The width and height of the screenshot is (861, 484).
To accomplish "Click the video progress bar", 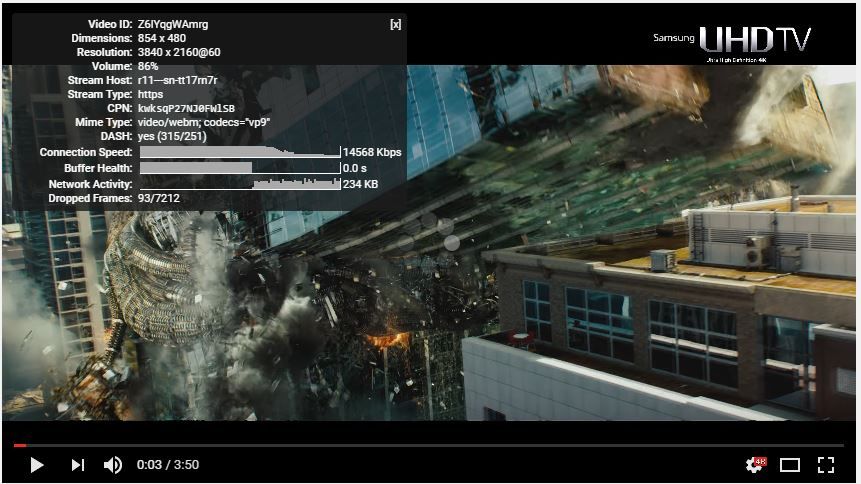I will (x=429, y=445).
